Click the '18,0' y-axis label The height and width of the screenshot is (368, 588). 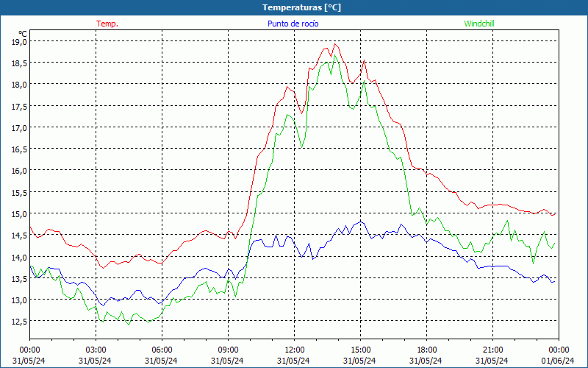pos(19,85)
